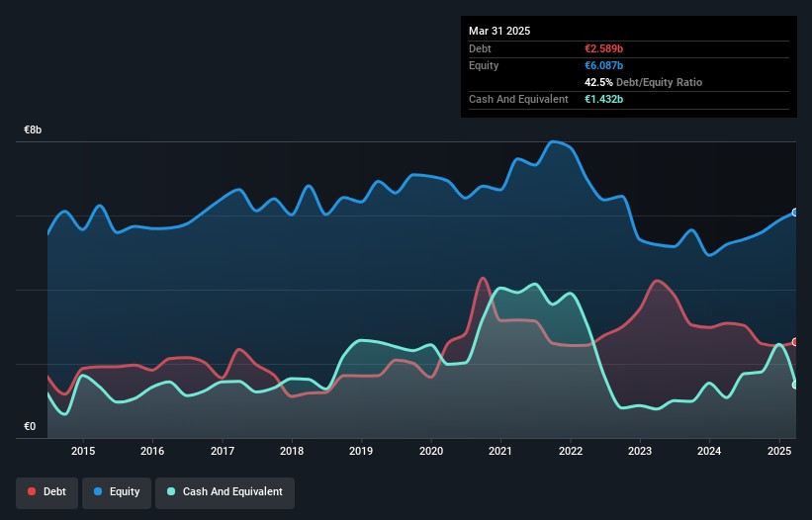Click the 2018 x-axis label
Screen dimensions: 812x520
[x=292, y=452]
